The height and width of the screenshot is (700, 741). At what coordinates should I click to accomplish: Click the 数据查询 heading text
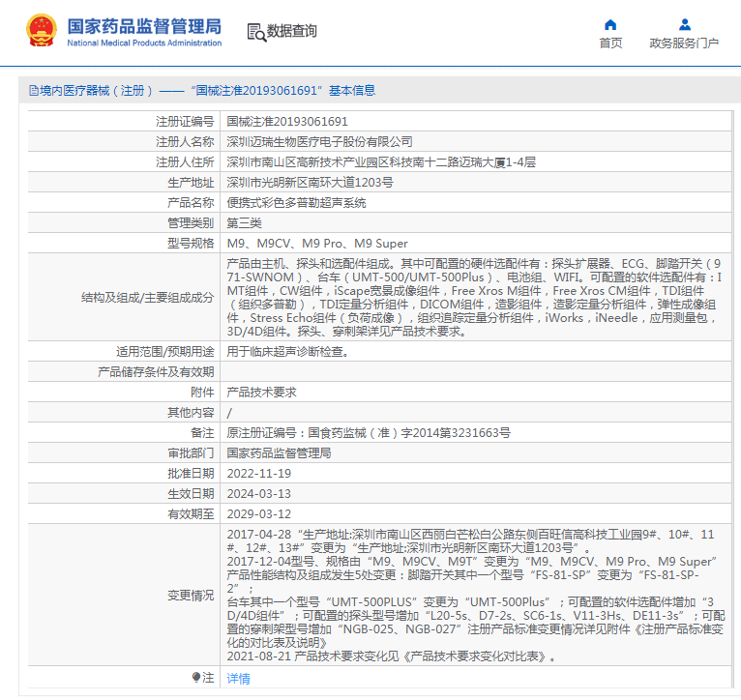(291, 32)
